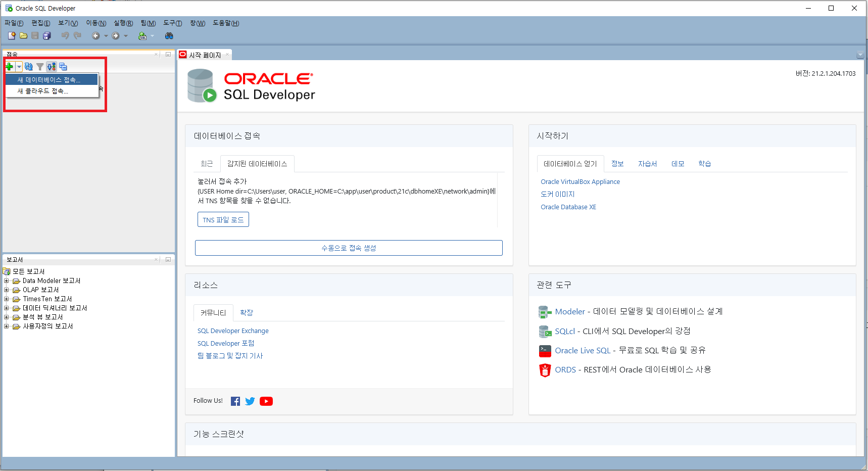Expand the 분석 뷰 보고서 node
Viewport: 868px width, 471px height.
(7, 317)
